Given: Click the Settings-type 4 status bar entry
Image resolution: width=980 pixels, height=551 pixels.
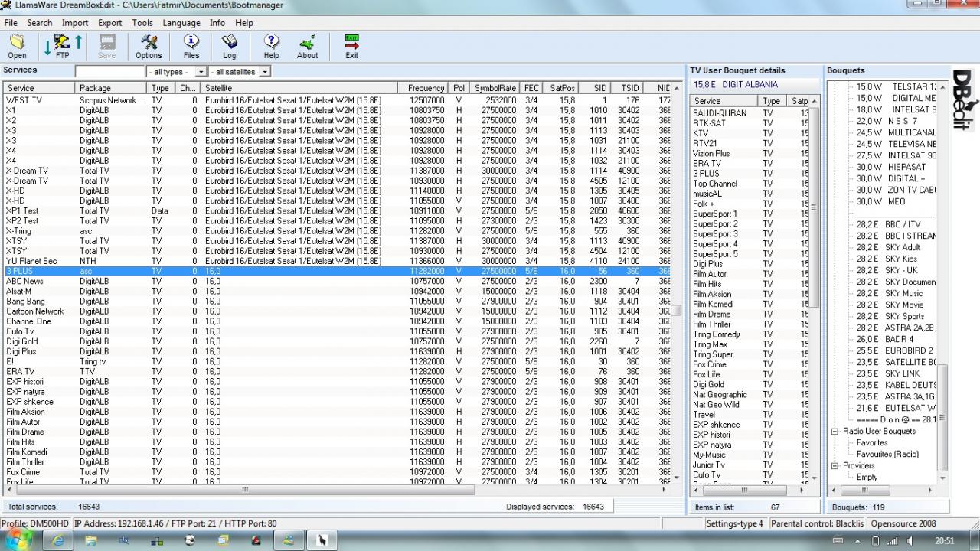Looking at the screenshot, I should tap(734, 523).
